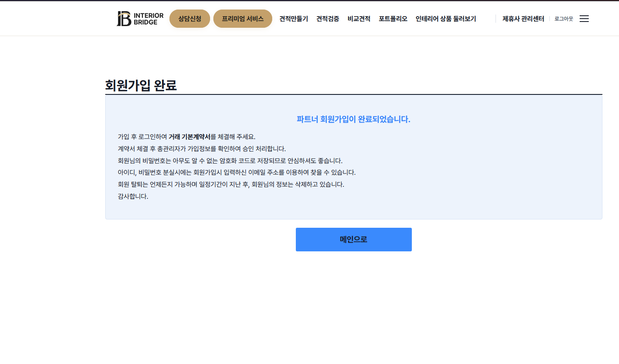The height and width of the screenshot is (364, 619).
Task: Click the 회원가입 완료 heading
Action: click(141, 85)
